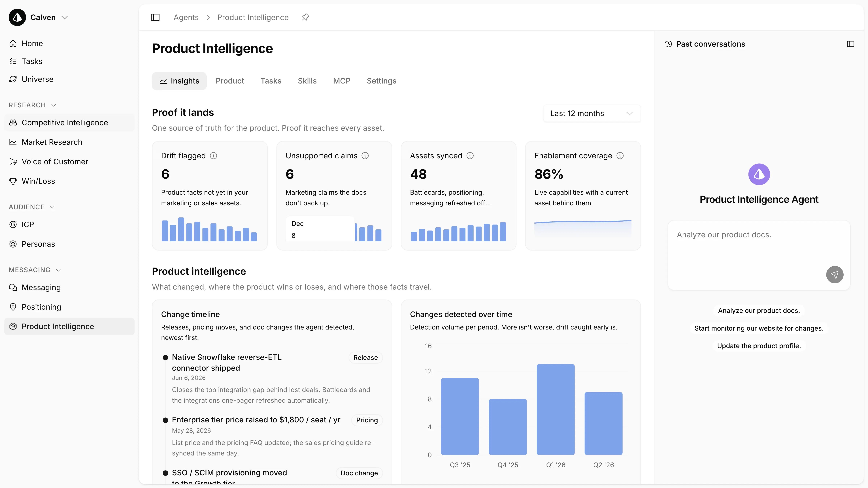Click the Win/Loss trophy icon
The height and width of the screenshot is (488, 868).
[x=13, y=181]
